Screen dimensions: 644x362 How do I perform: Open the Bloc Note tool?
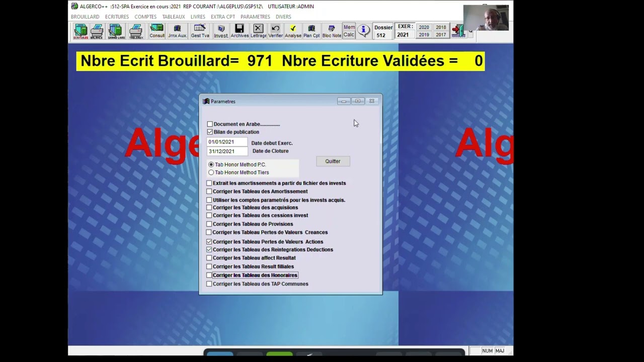pyautogui.click(x=332, y=31)
